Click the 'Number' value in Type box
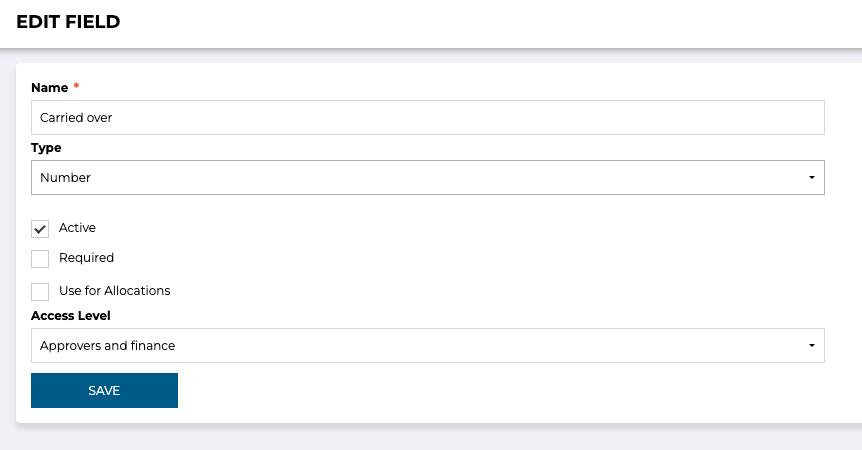Image resolution: width=862 pixels, height=450 pixels. [65, 177]
